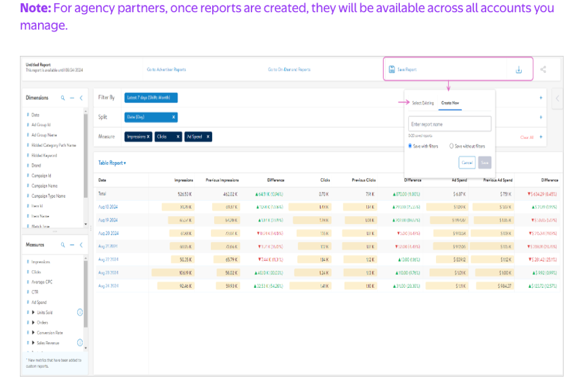Add a filter with the plus icon
The width and height of the screenshot is (574, 392).
(540, 98)
